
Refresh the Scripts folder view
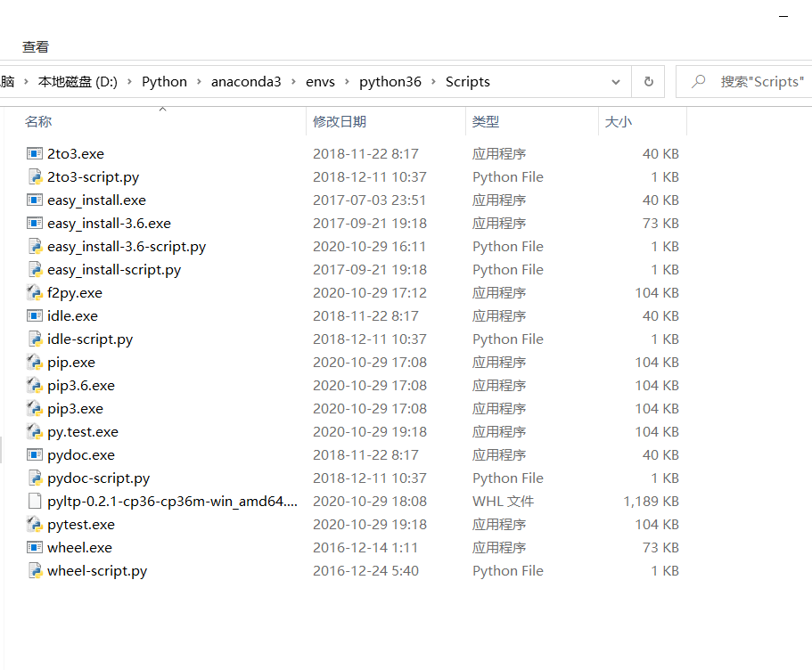click(x=648, y=81)
